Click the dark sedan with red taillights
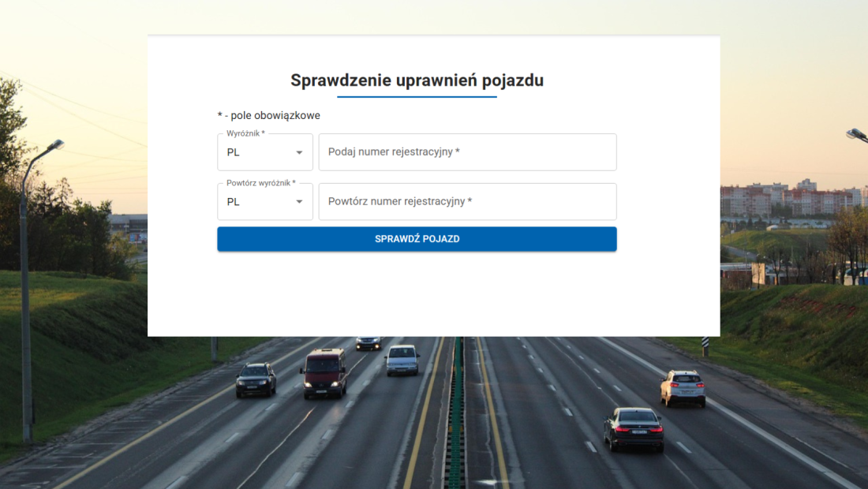 (634, 428)
